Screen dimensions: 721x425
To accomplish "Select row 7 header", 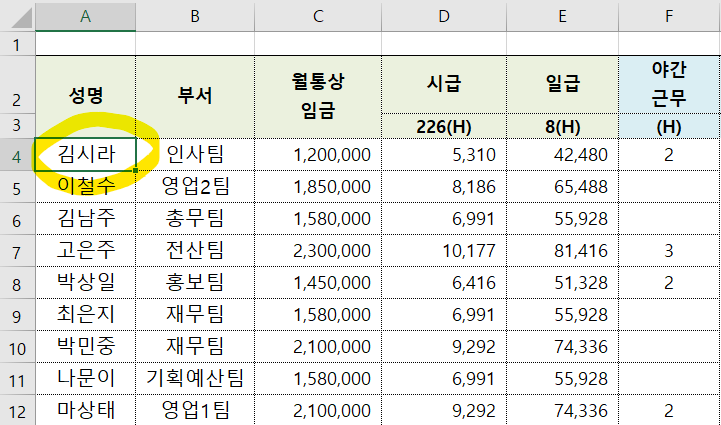I will click(x=17, y=251).
